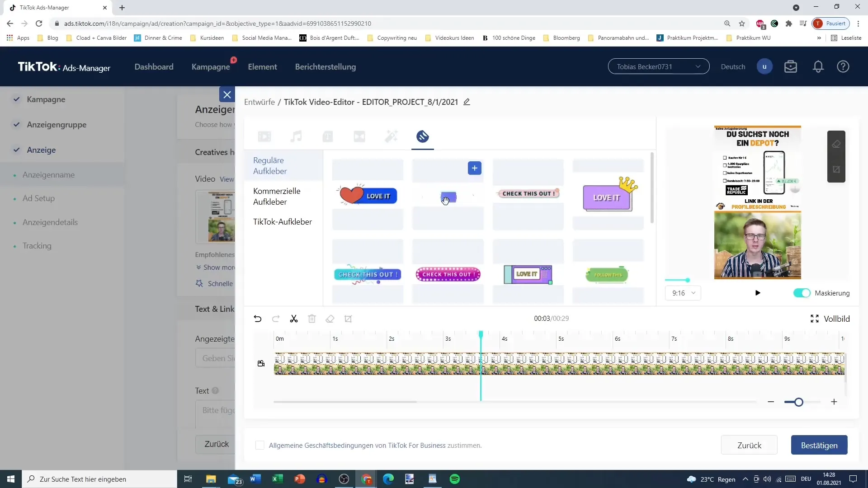Image resolution: width=868 pixels, height=488 pixels.
Task: Select TikTok-Aufkleber category
Action: click(283, 222)
